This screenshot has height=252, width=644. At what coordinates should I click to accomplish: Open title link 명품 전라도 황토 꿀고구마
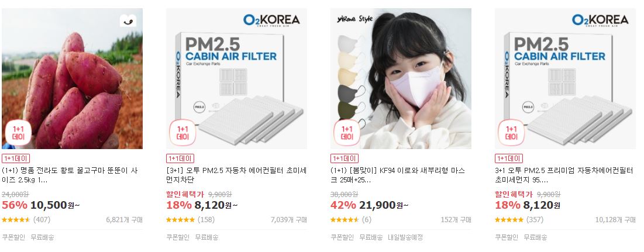coord(70,175)
